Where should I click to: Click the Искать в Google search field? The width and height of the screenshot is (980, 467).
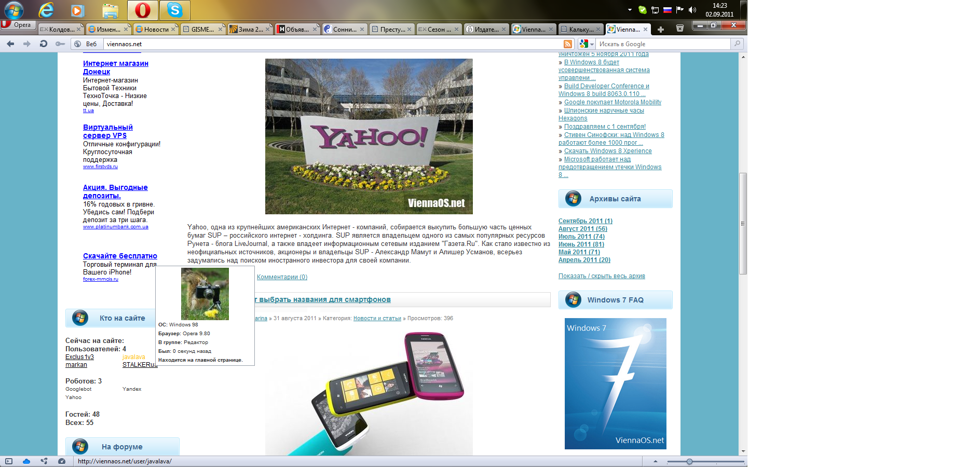[x=663, y=44]
